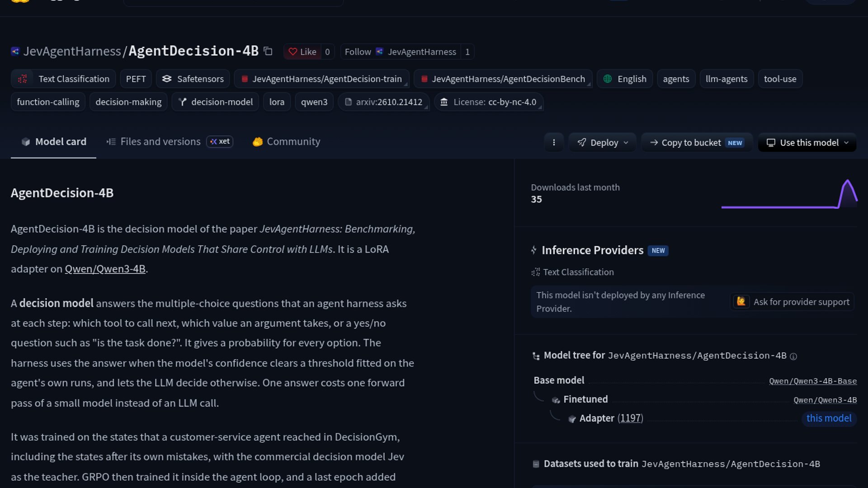Screen dimensions: 868x488
Task: Open JevAgentHarness/AgentDecision-train dataset tag
Action: 321,79
